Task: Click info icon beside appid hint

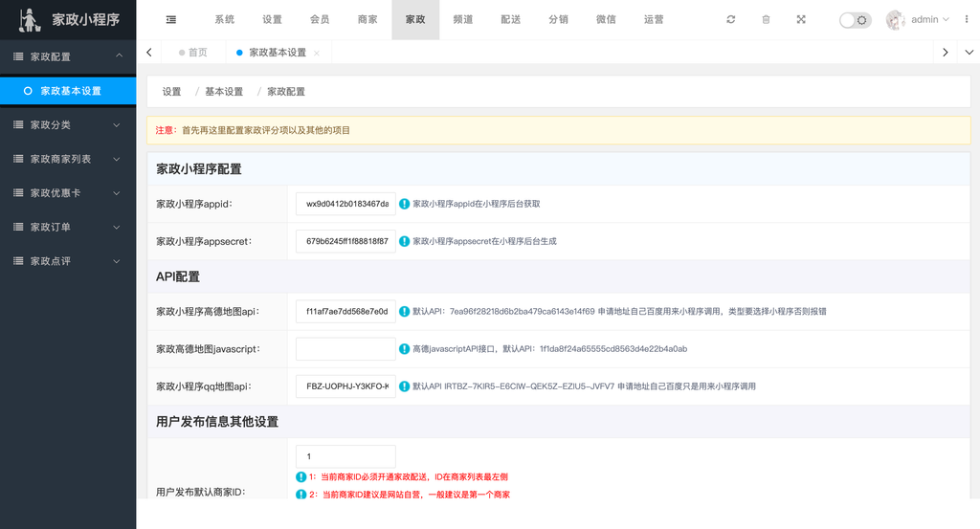Action: (405, 204)
